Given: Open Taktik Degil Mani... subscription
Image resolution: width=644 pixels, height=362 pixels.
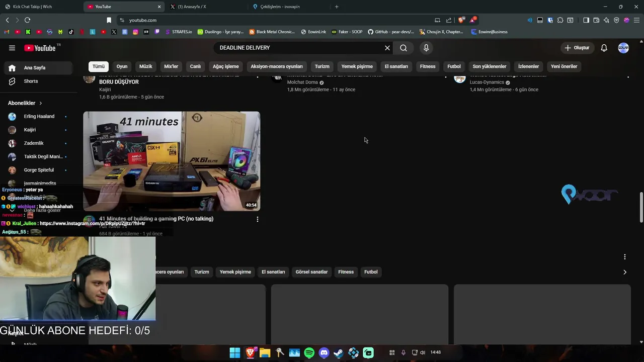Looking at the screenshot, I should (x=39, y=156).
